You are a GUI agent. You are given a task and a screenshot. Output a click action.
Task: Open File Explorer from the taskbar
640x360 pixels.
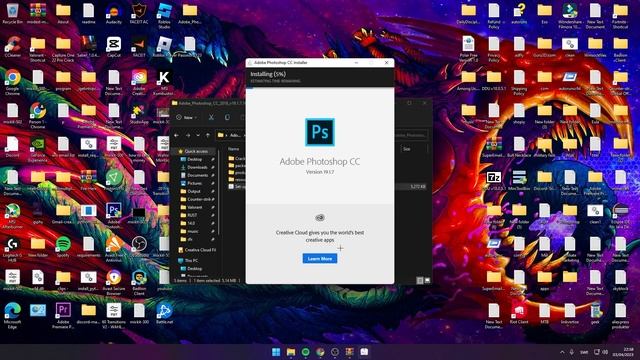click(291, 352)
